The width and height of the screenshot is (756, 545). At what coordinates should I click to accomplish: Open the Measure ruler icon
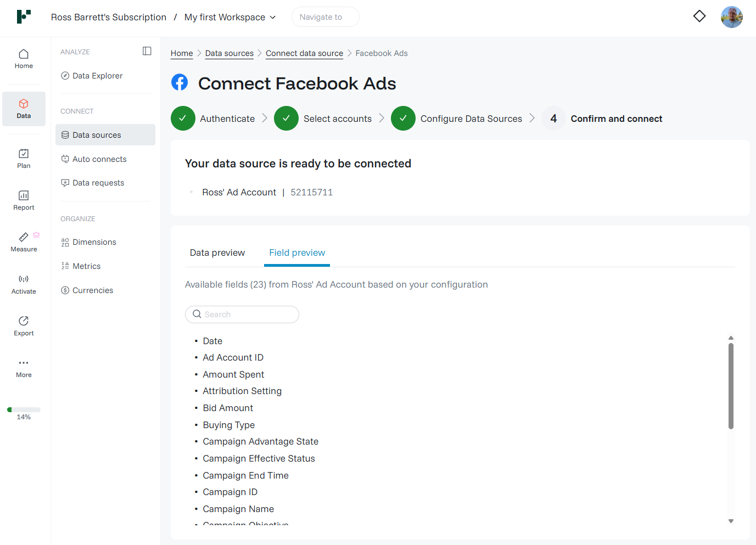(24, 237)
